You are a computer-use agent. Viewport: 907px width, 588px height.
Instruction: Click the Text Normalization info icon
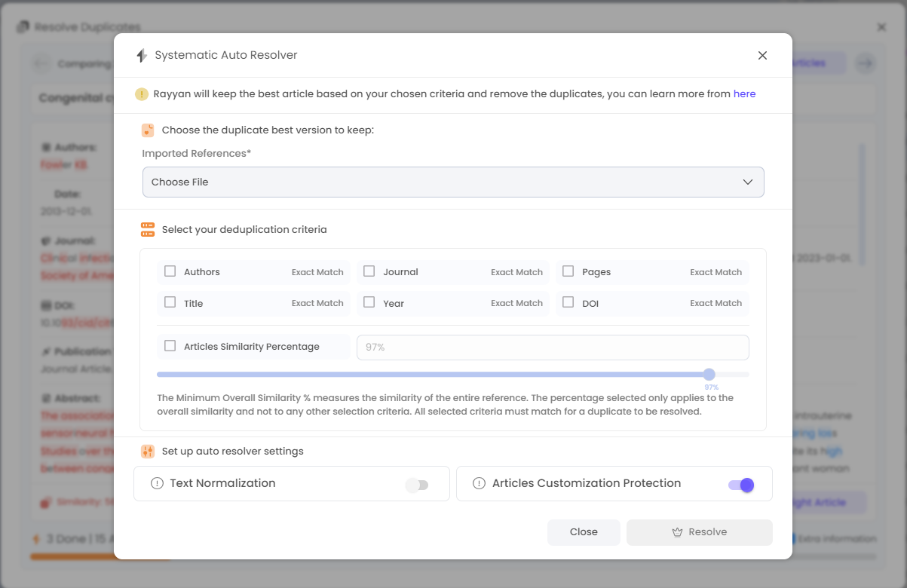(x=157, y=484)
